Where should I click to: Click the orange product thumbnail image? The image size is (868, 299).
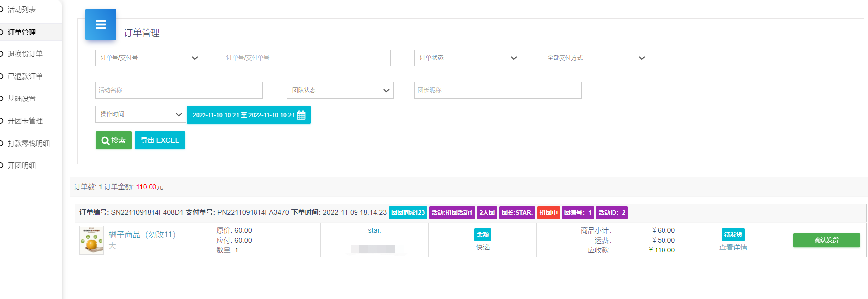pos(92,240)
